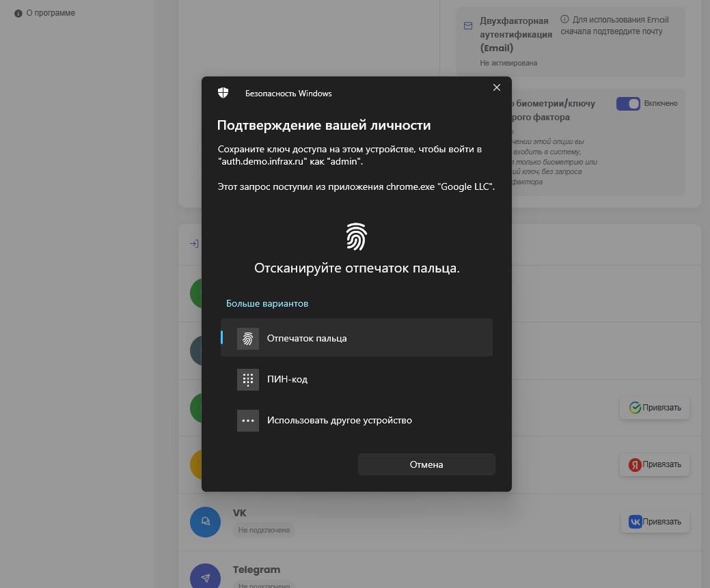This screenshot has height=588, width=710.
Task: Click the Windows Security shield icon in dialog header
Action: click(x=223, y=91)
